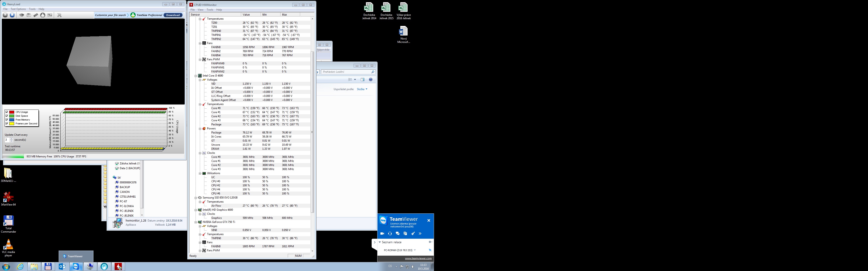The image size is (868, 271).
Task: Open HWMonitor Tools menu
Action: pos(210,10)
